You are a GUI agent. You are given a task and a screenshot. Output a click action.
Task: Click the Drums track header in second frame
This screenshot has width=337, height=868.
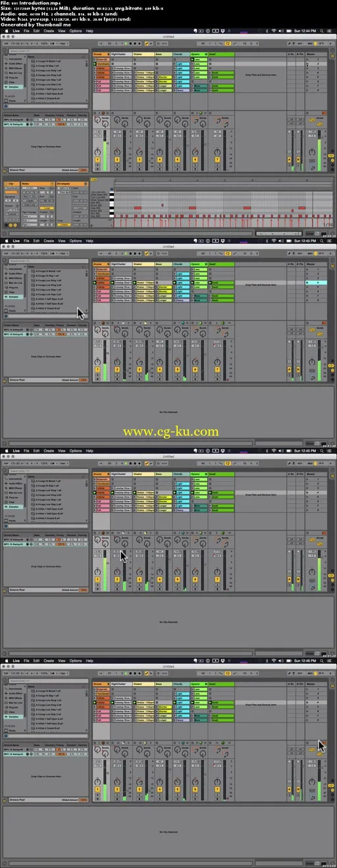pos(101,264)
